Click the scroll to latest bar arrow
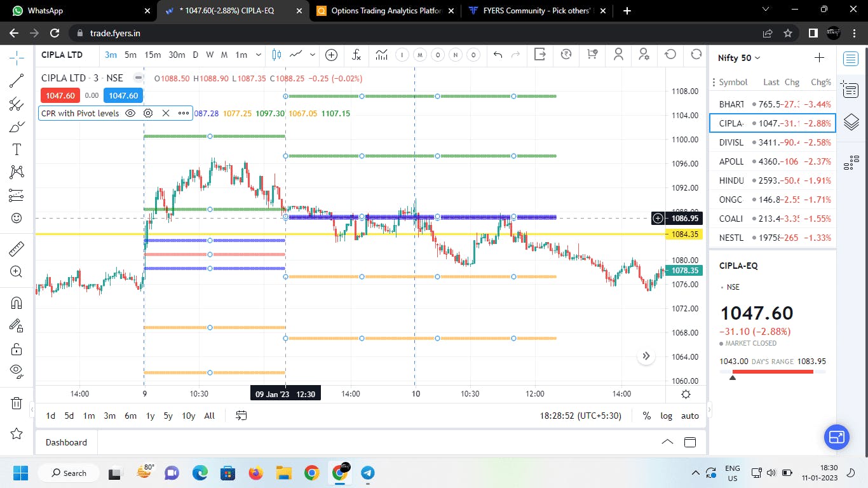 (x=646, y=356)
